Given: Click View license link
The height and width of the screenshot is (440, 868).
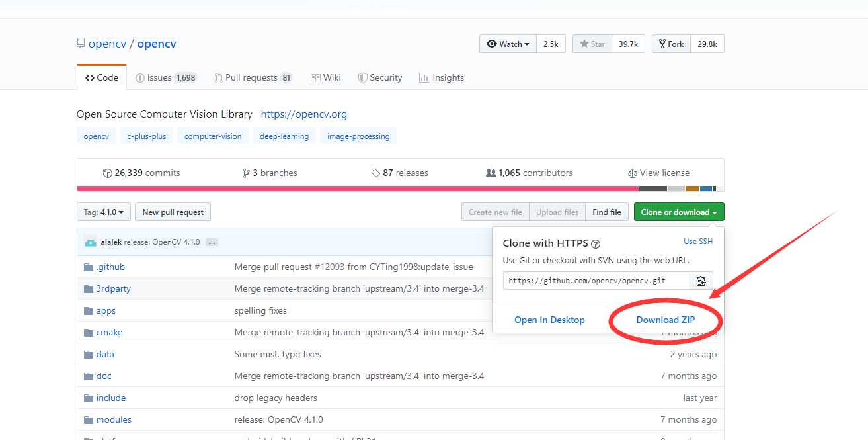Looking at the screenshot, I should click(658, 173).
